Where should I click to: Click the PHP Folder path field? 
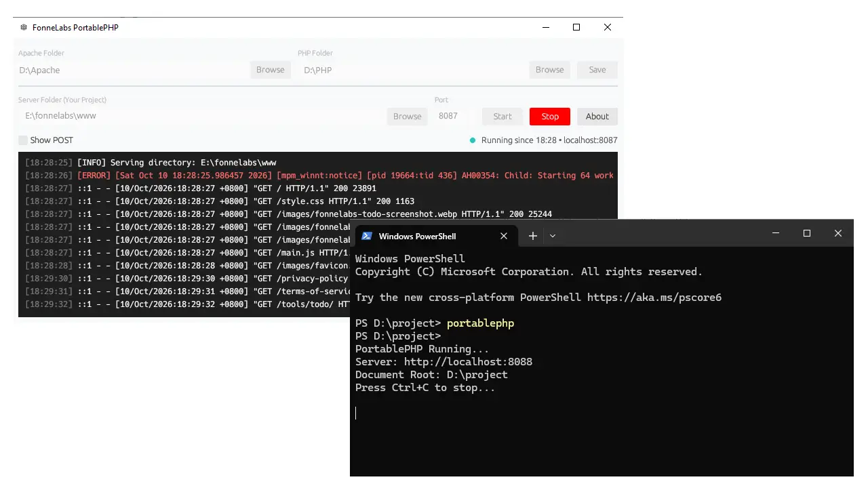pos(413,70)
